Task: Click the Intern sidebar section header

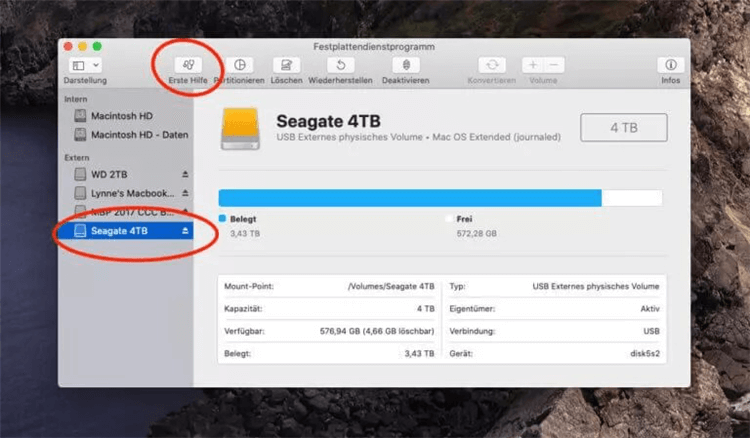Action: pyautogui.click(x=76, y=99)
